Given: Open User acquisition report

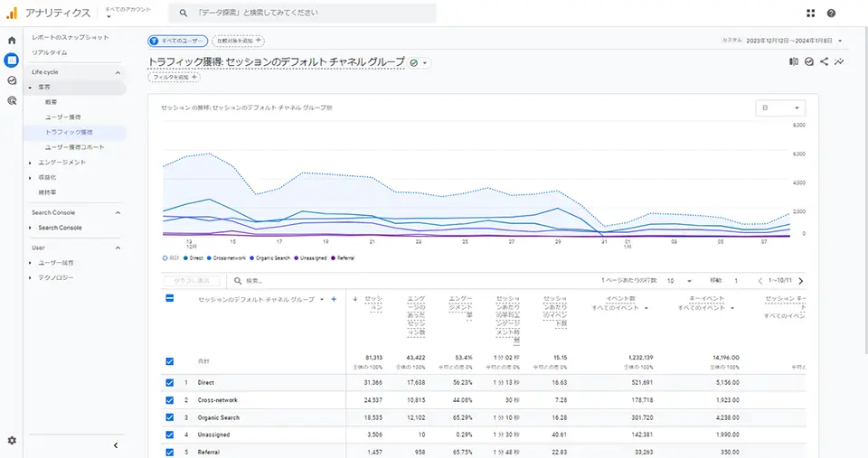Looking at the screenshot, I should coord(63,117).
